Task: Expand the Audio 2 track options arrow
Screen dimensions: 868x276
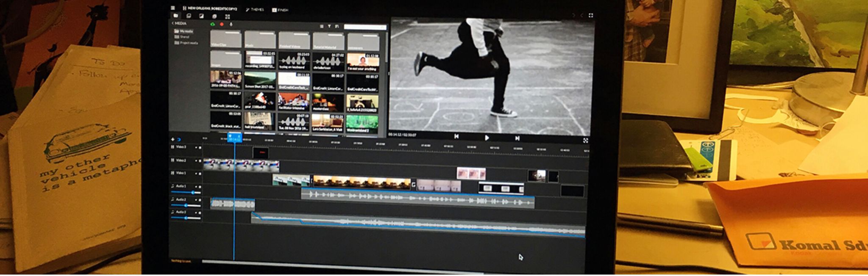Action: [x=196, y=199]
